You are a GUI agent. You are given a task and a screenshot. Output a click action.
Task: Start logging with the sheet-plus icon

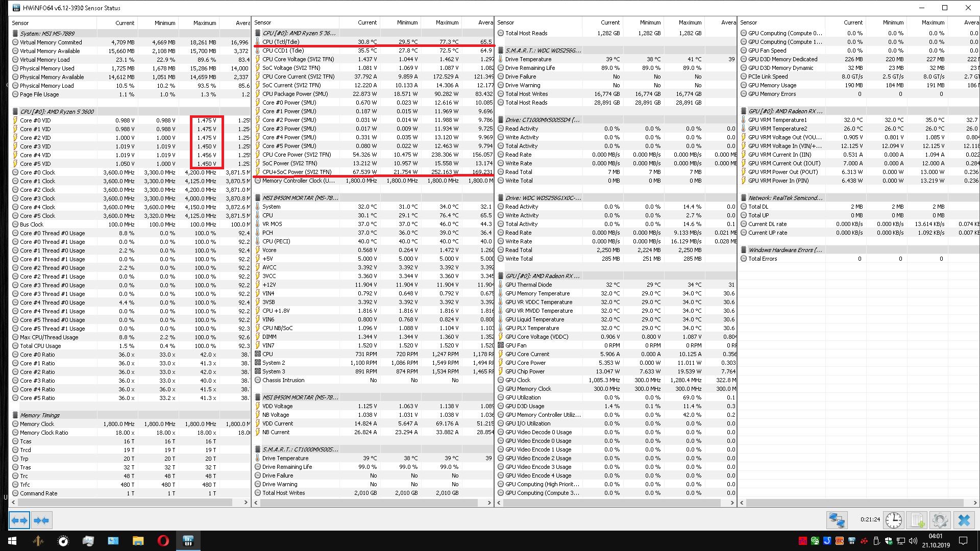[917, 520]
